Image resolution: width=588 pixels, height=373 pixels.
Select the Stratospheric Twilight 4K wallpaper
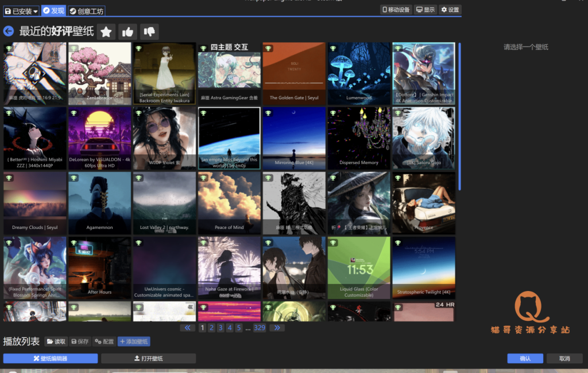424,268
